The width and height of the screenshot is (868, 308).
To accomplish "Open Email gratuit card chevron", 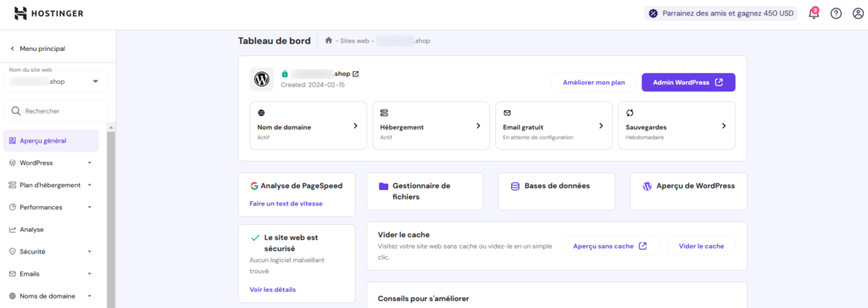I will (x=601, y=126).
